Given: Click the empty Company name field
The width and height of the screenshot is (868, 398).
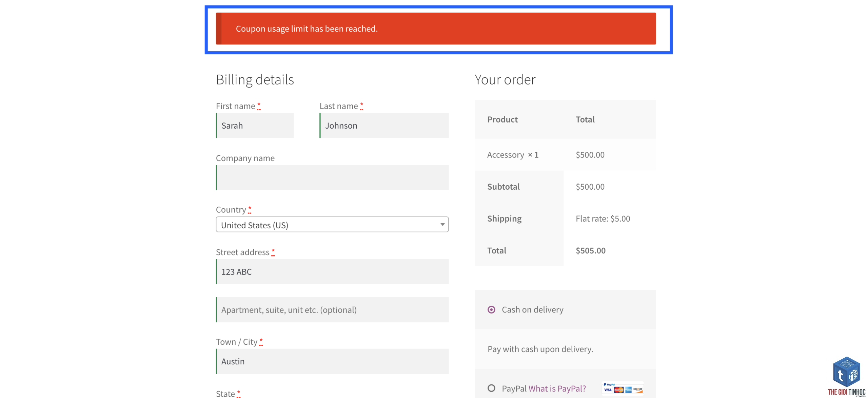Looking at the screenshot, I should tap(332, 177).
